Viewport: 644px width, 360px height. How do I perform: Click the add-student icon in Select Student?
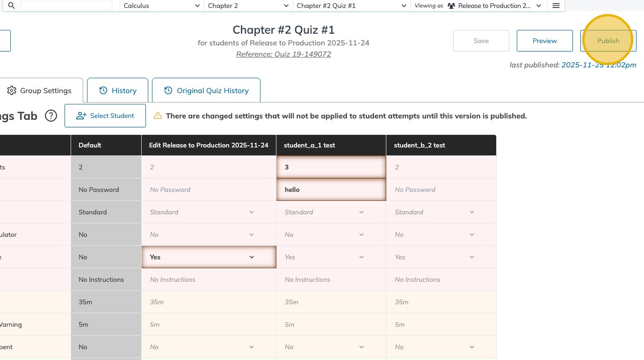(x=81, y=116)
